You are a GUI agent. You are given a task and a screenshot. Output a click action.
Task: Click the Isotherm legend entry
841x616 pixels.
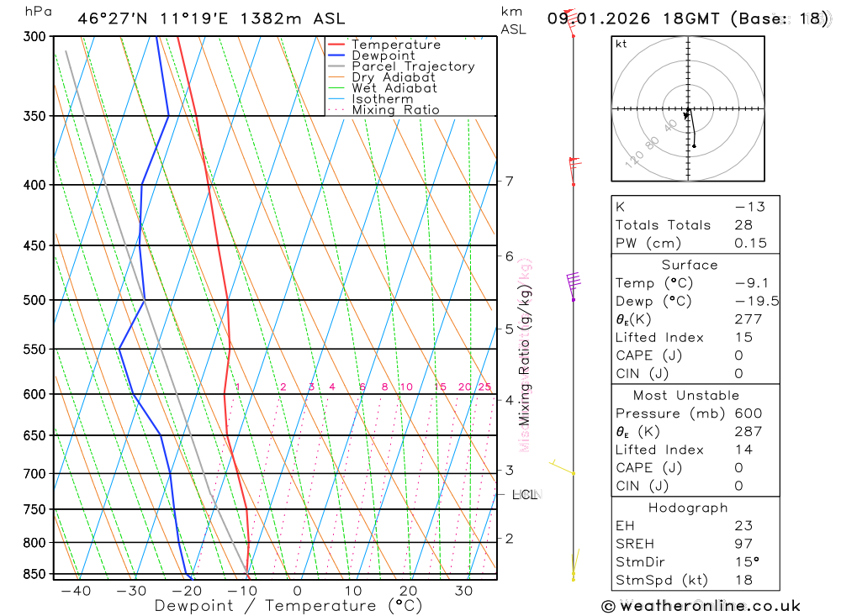383,99
